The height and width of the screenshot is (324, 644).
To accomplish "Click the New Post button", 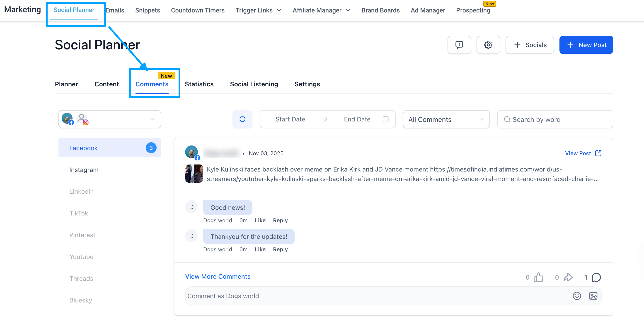I will (x=586, y=45).
